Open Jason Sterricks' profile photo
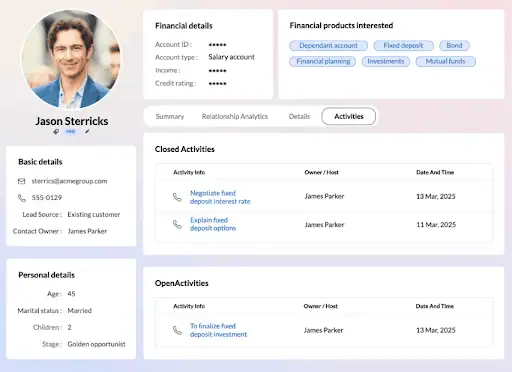Screen dimensions: 512x372 click(x=71, y=59)
